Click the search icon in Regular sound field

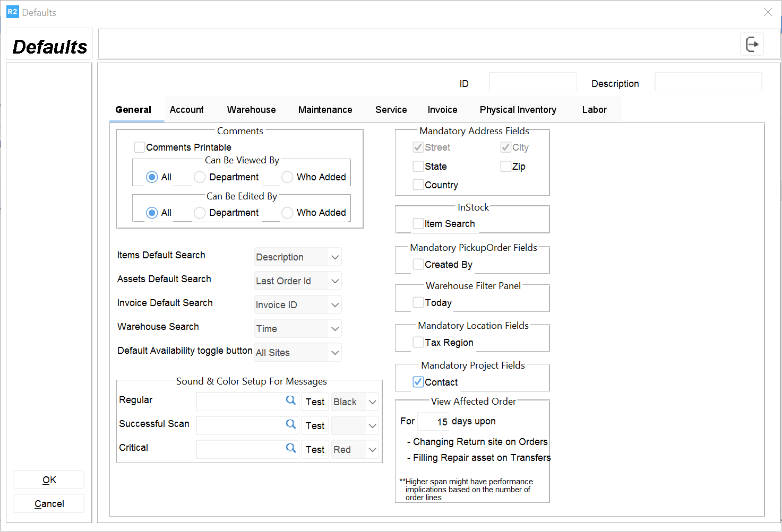(x=291, y=400)
